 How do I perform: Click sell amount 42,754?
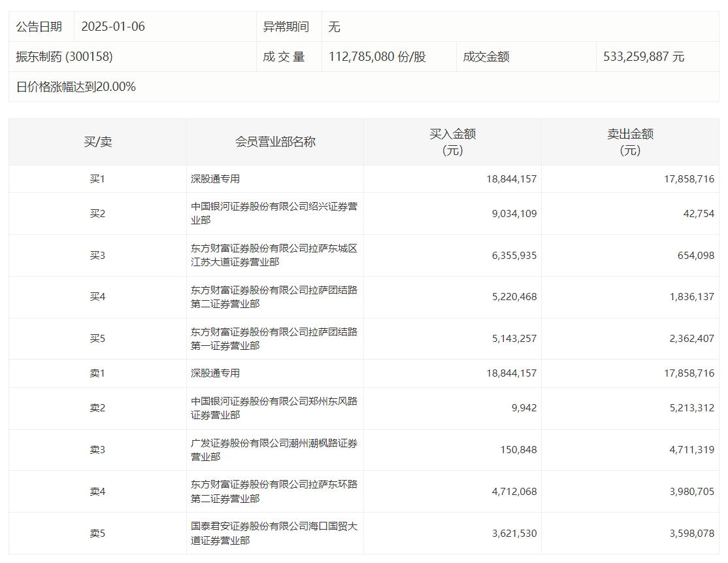pyautogui.click(x=699, y=214)
